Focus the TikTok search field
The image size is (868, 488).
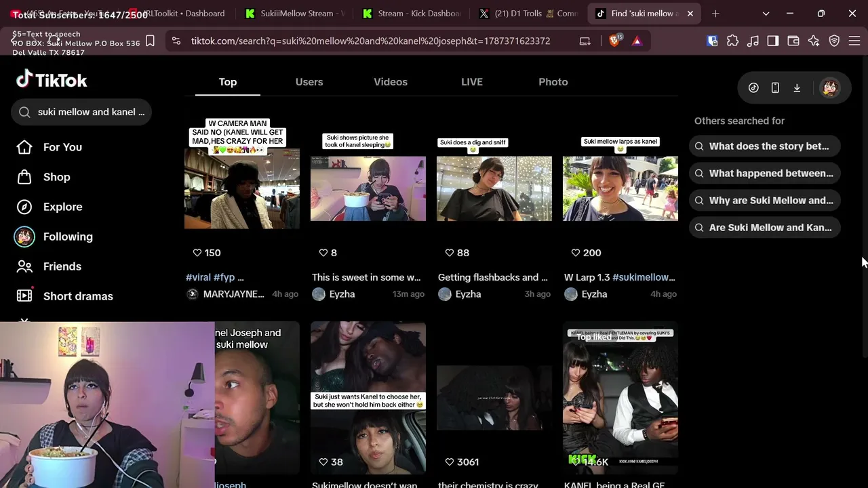(x=81, y=112)
